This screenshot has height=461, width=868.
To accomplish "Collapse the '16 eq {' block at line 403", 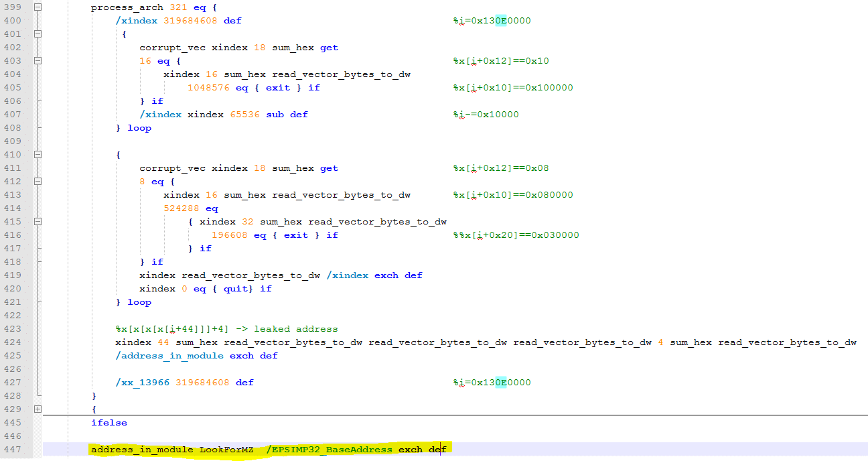I will pos(38,61).
